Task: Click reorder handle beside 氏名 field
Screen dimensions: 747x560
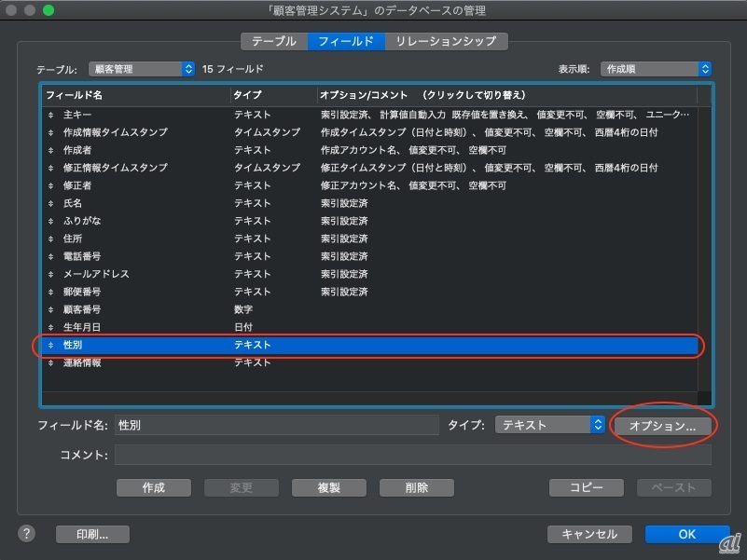Action: pos(52,203)
